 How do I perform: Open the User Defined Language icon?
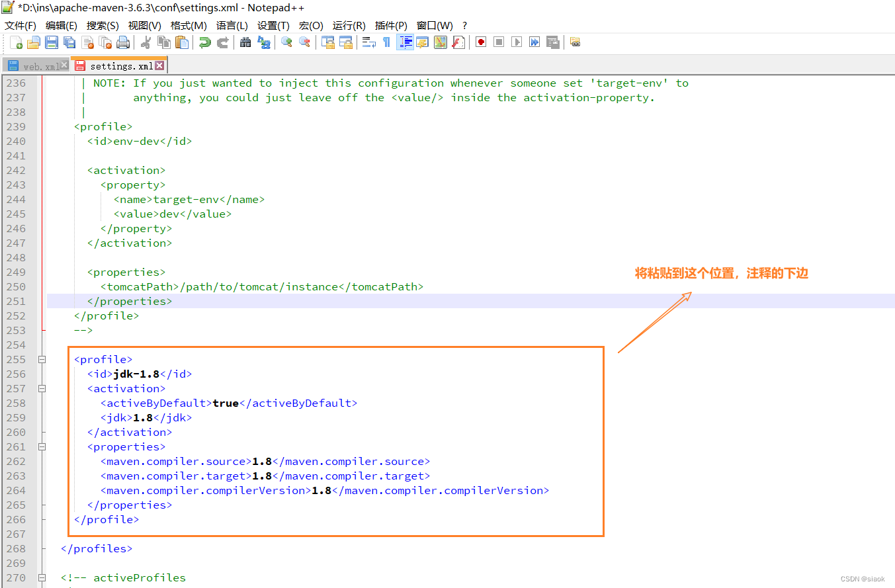point(422,42)
